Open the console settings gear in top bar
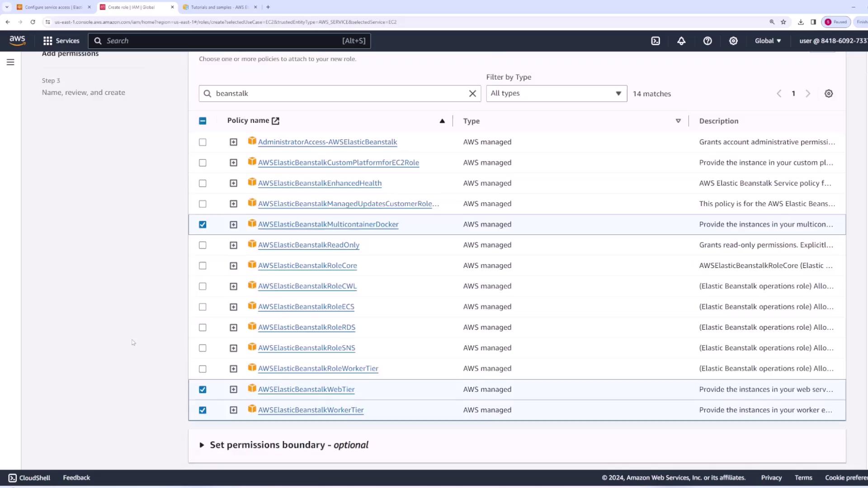 pos(733,41)
